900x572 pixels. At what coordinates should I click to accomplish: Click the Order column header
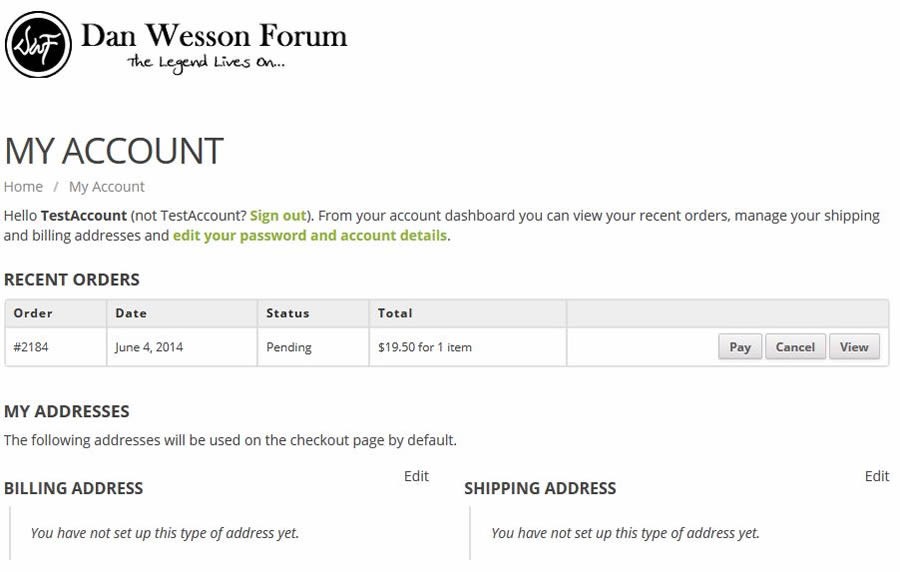(x=56, y=313)
